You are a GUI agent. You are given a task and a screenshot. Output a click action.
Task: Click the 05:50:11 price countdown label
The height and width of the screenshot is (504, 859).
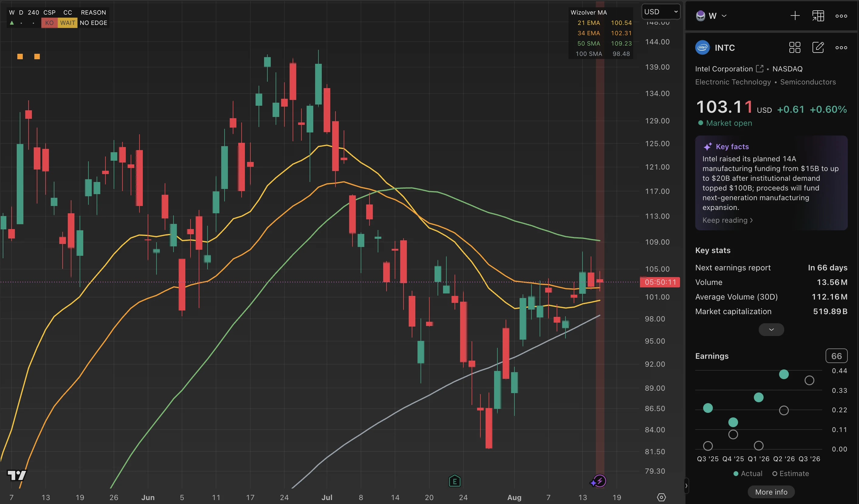(660, 282)
